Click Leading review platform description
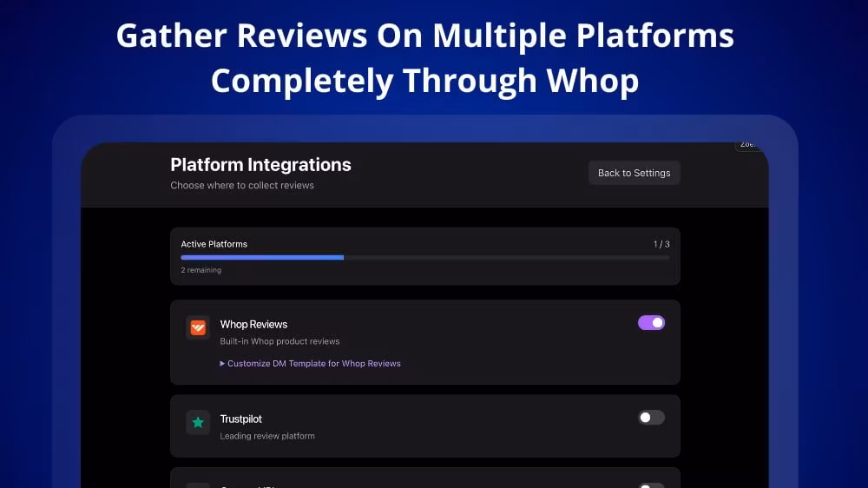Screen dimensions: 868x488 267,436
